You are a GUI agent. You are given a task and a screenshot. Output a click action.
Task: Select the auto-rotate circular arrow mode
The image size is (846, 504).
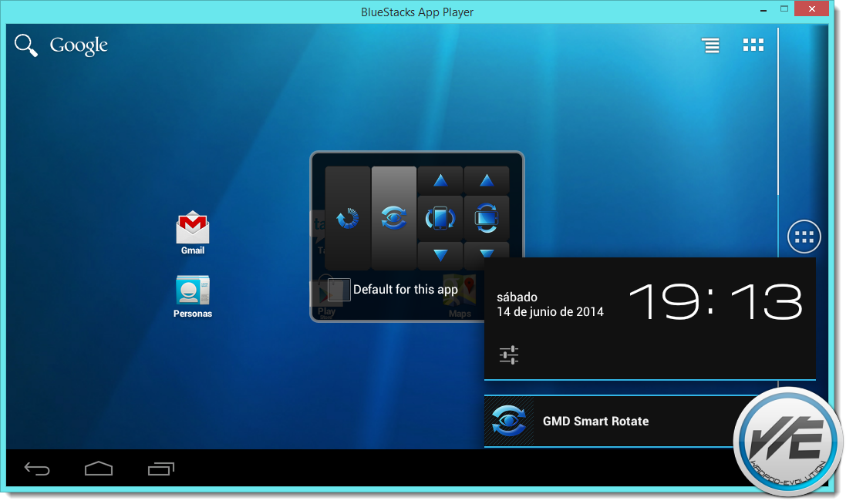[348, 218]
